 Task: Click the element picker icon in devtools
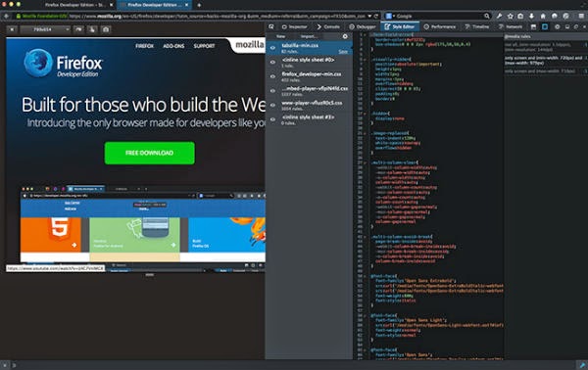[x=271, y=26]
